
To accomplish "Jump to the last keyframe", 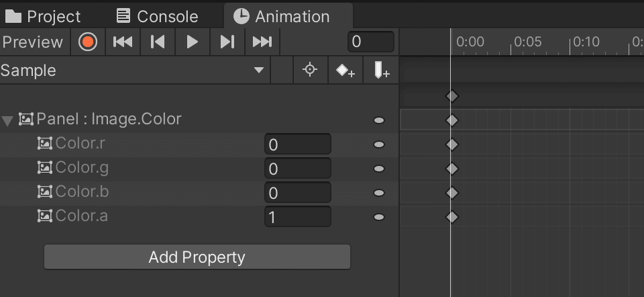I will pos(262,42).
